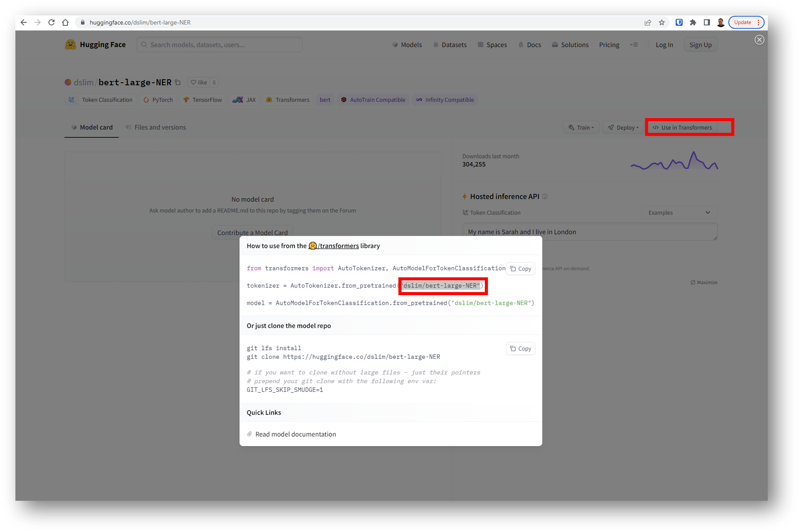Click the share page icon
This screenshot has height=532, width=799.
tap(648, 22)
